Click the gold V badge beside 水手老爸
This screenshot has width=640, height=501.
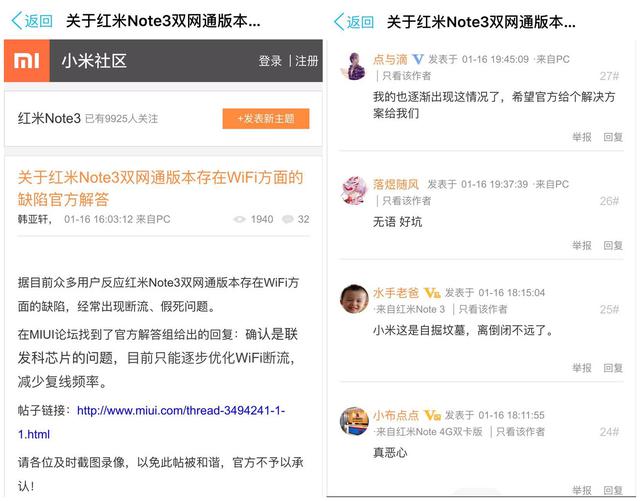(x=432, y=293)
